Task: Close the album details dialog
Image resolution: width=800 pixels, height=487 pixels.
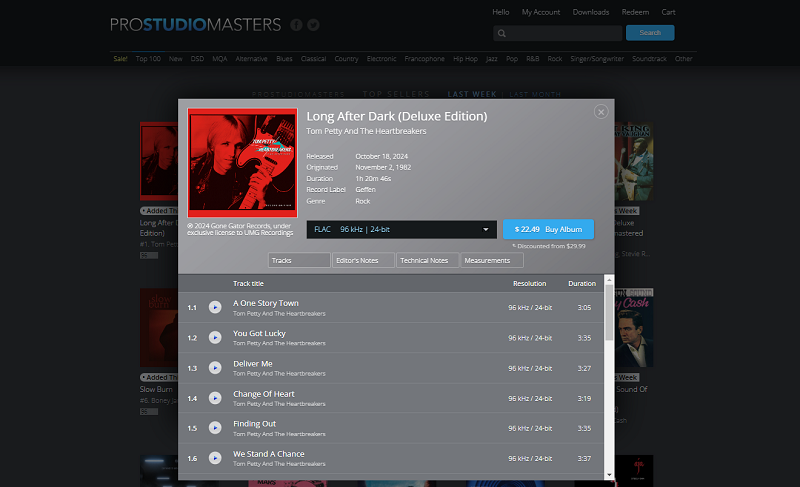Action: point(601,112)
